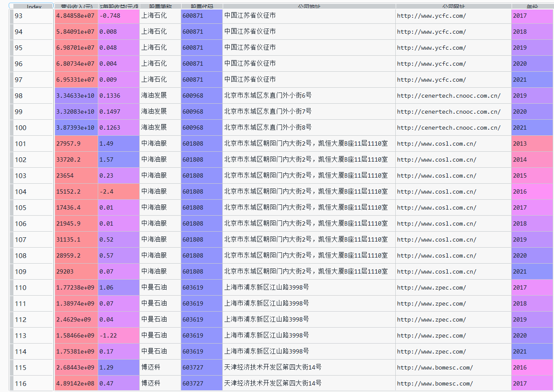Select address 北京市东城区东直门外小街6号

[309, 96]
